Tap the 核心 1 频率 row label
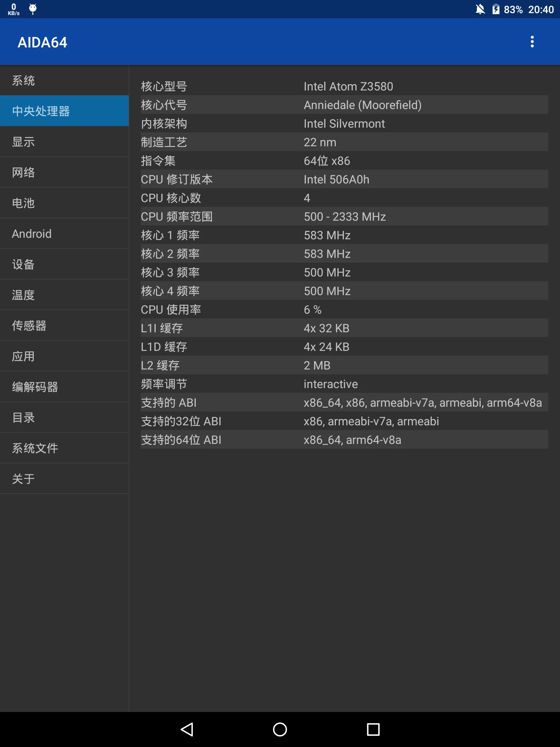This screenshot has width=560, height=747. click(x=170, y=235)
